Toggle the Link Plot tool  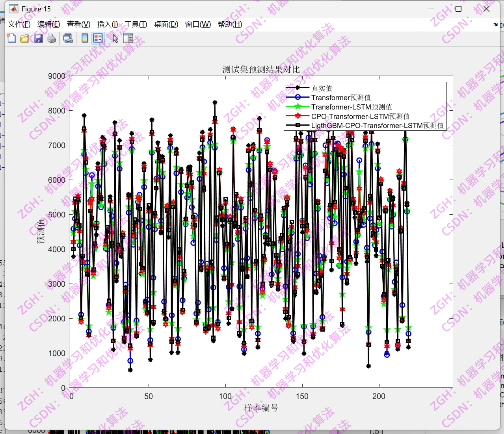(68, 38)
